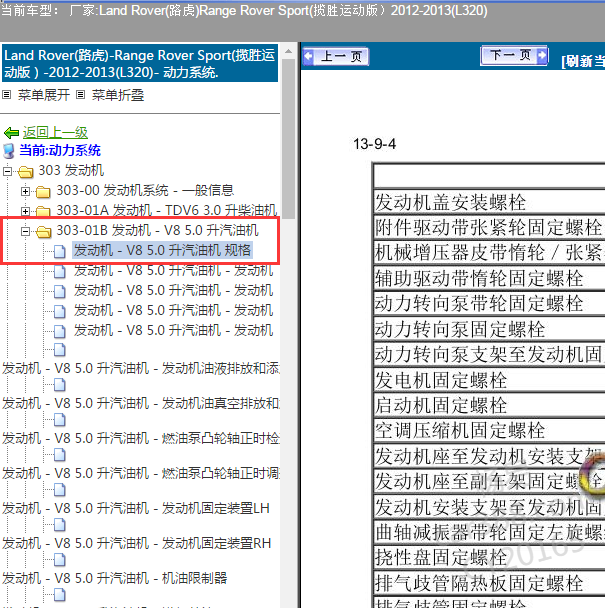Image resolution: width=605 pixels, height=608 pixels.
Task: Click table row 挠性盘固定螺栓
Action: (x=489, y=558)
